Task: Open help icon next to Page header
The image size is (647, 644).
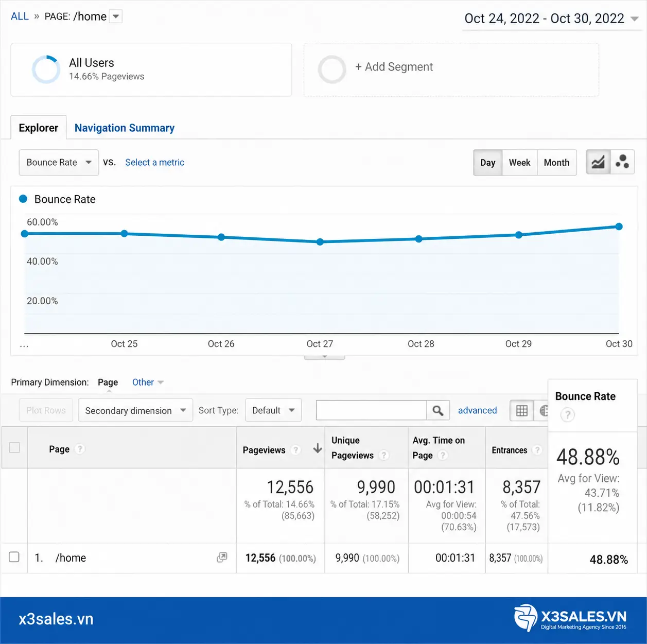Action: (80, 449)
